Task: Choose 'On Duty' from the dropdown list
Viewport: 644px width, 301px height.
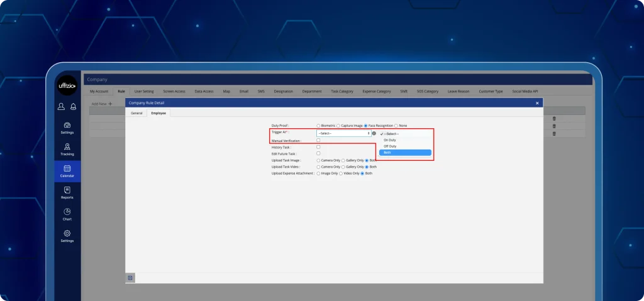Action: [x=390, y=140]
